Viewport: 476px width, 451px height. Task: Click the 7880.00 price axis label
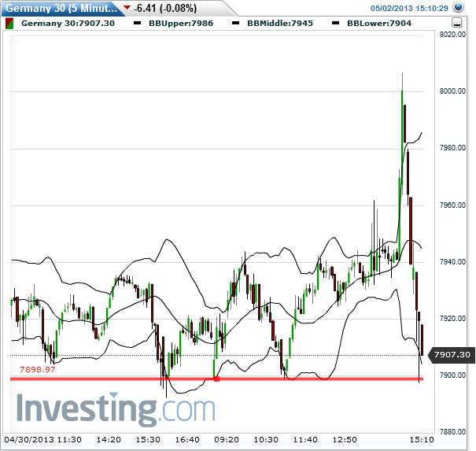point(452,431)
